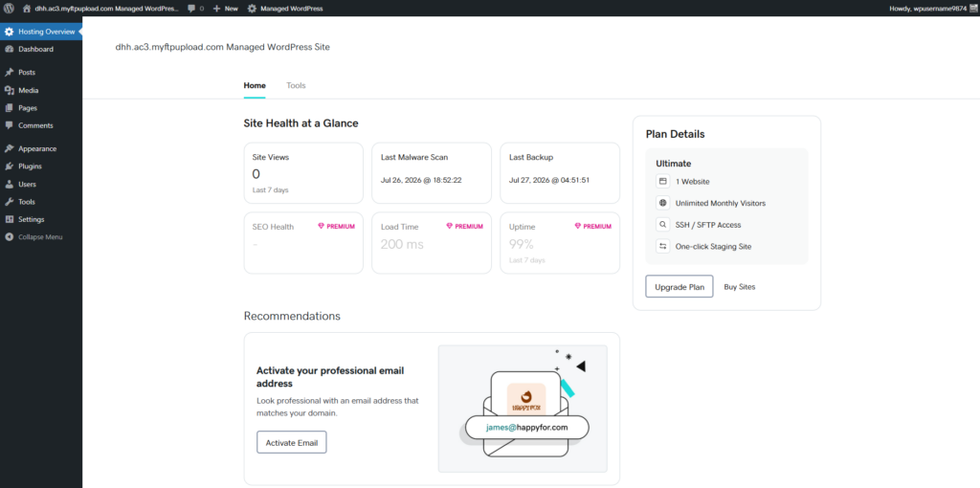Click the plus icon next to New

(216, 9)
